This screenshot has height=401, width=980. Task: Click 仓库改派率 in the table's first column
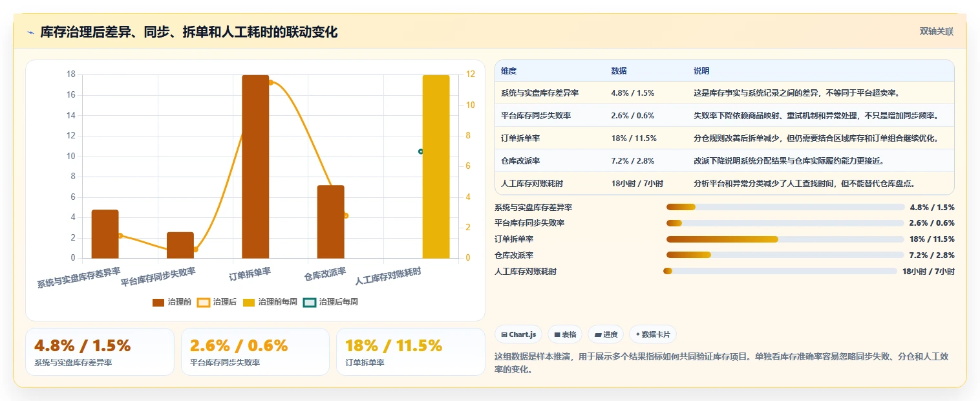point(520,160)
